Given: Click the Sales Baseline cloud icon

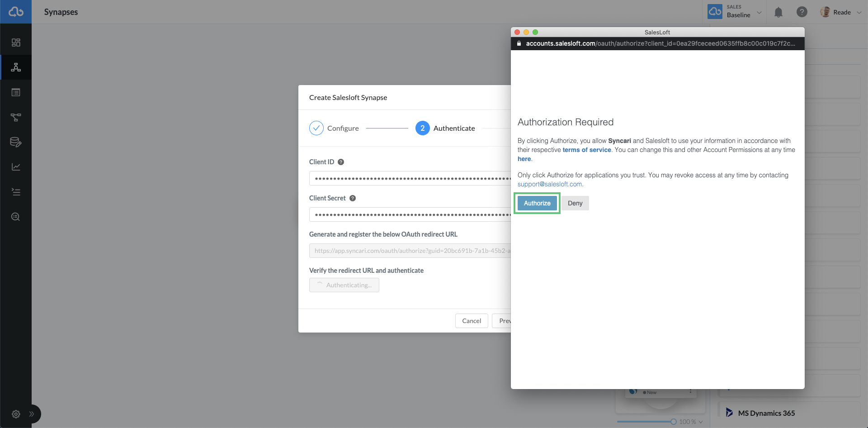Looking at the screenshot, I should coord(715,12).
